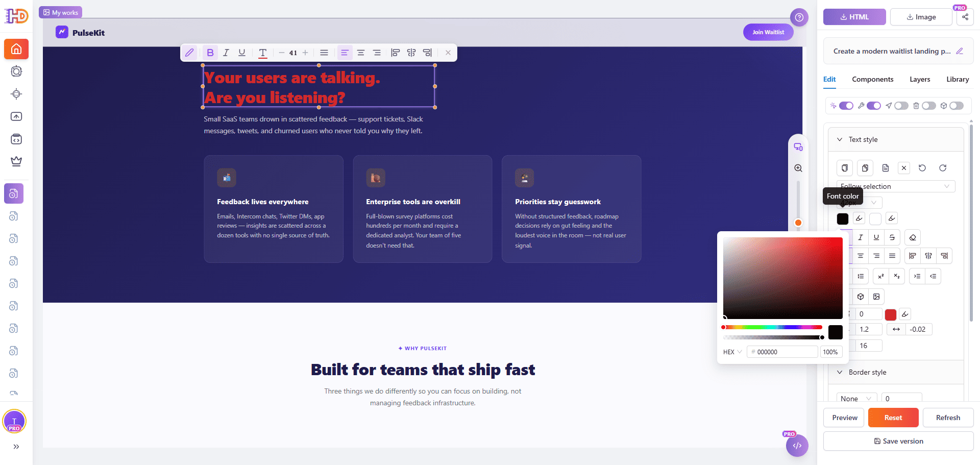Toggle the switch next to the trash icon

coord(929,106)
